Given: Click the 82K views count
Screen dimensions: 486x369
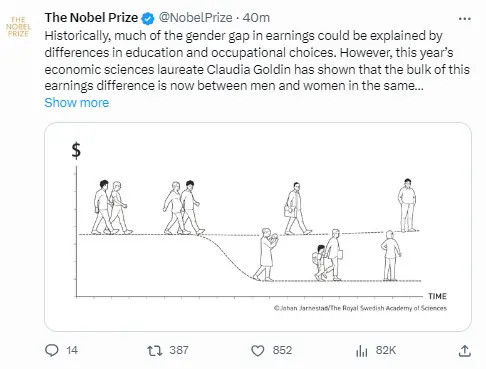Looking at the screenshot, I should (386, 350).
